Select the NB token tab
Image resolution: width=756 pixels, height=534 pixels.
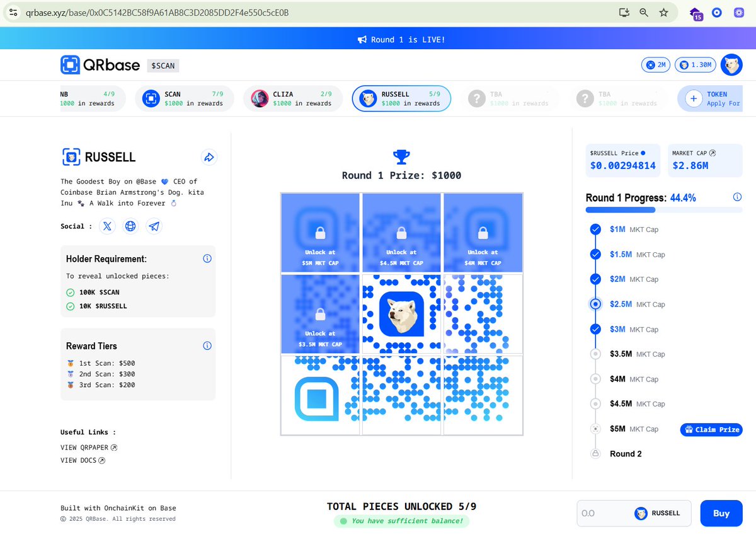(x=93, y=98)
